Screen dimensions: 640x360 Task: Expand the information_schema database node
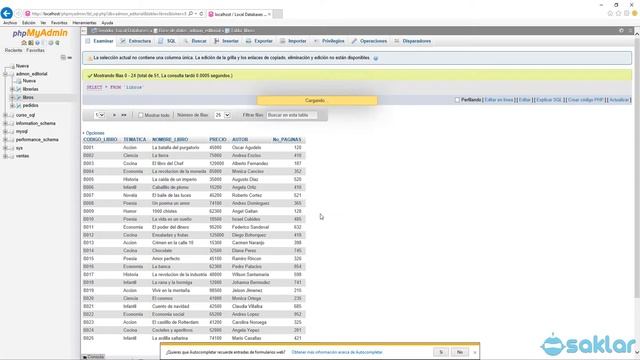click(x=5, y=123)
